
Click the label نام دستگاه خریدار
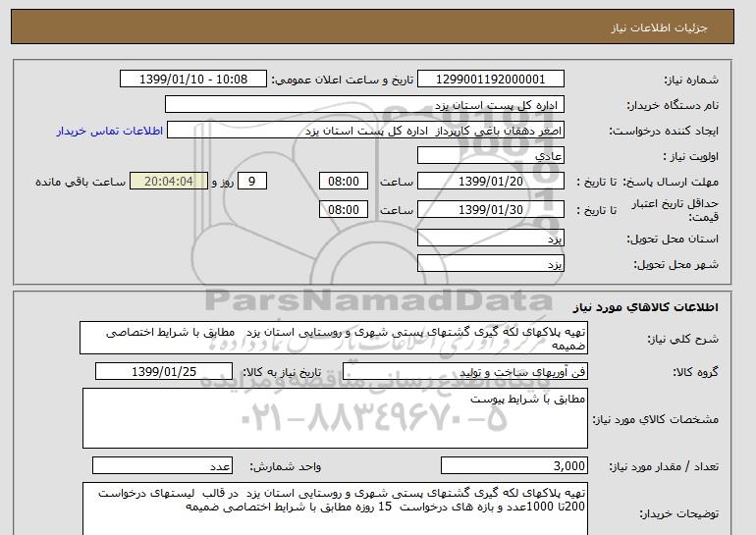(x=673, y=105)
